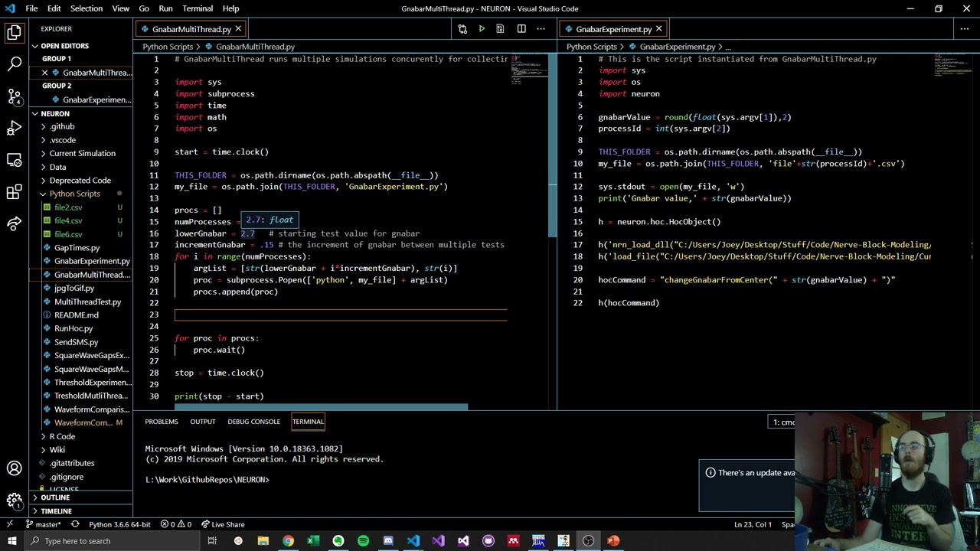The height and width of the screenshot is (551, 980).
Task: Click the master branch indicator
Action: coord(44,524)
